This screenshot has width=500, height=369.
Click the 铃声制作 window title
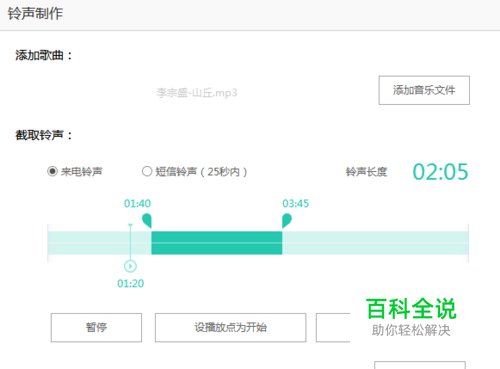pos(35,14)
